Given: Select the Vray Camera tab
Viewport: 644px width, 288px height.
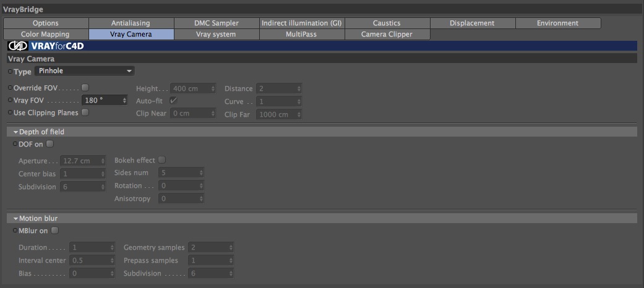Looking at the screenshot, I should pyautogui.click(x=131, y=35).
